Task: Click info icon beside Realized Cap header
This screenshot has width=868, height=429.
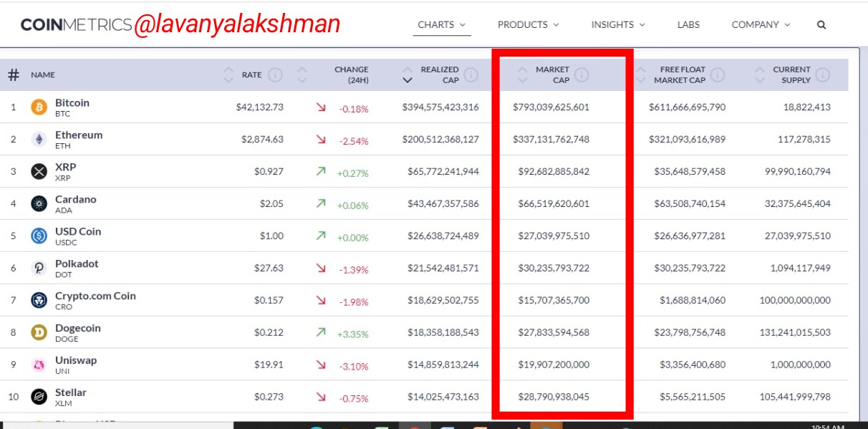Action: click(471, 74)
